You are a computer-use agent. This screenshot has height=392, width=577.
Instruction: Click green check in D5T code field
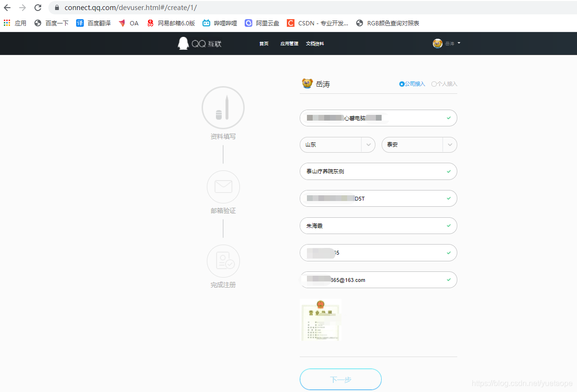449,198
